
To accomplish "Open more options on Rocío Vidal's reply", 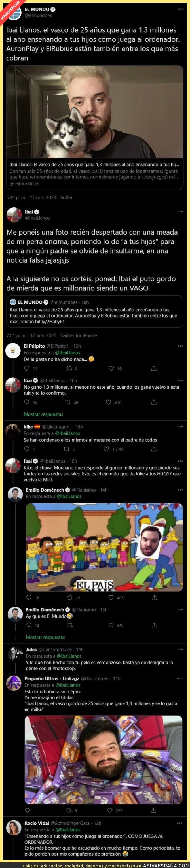I will pyautogui.click(x=180, y=823).
